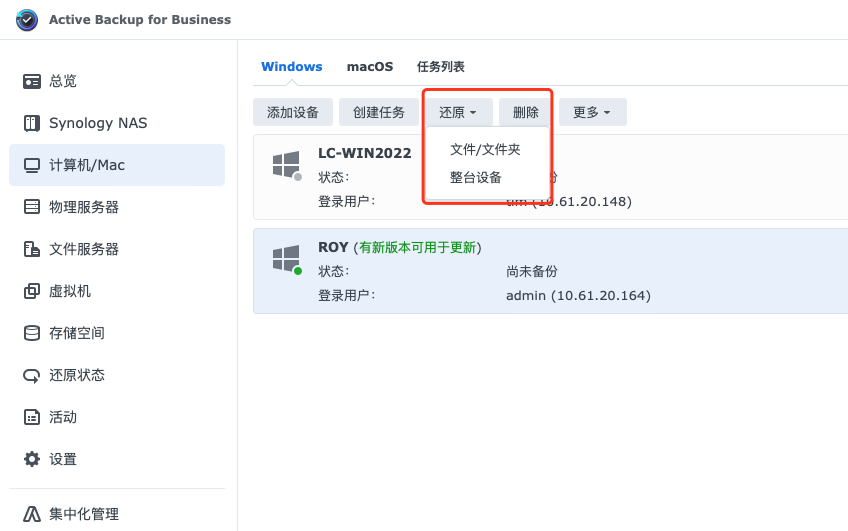Switch to the 任务列表 task list tab
Viewport: 848px width, 531px height.
coord(441,67)
